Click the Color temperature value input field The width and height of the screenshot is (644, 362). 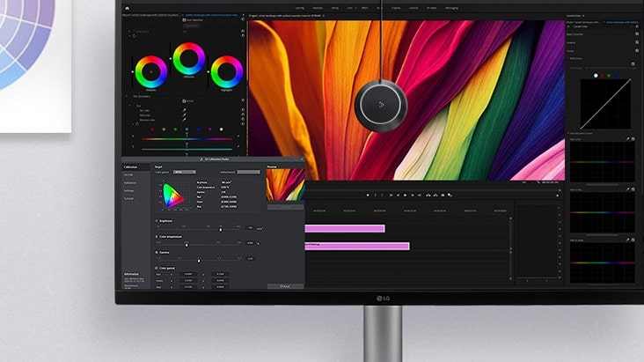pos(250,243)
